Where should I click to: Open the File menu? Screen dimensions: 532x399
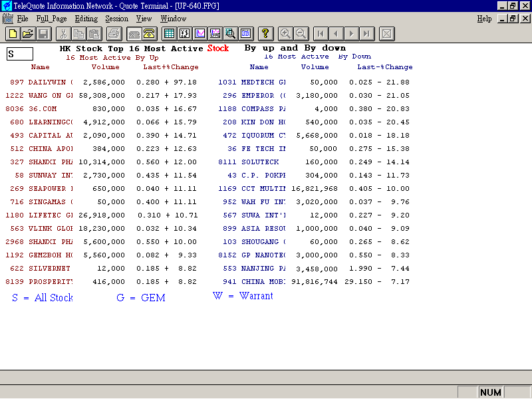coord(23,19)
